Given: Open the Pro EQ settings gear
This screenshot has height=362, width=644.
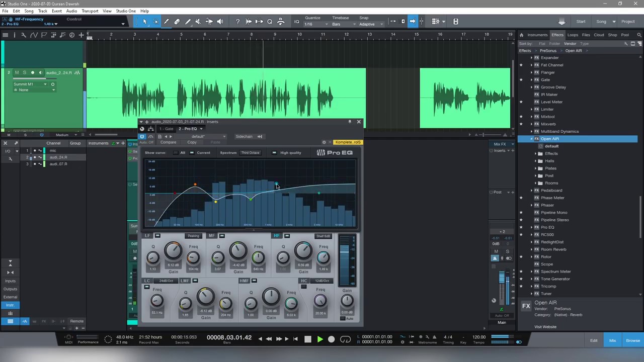Looking at the screenshot, I should click(x=324, y=142).
